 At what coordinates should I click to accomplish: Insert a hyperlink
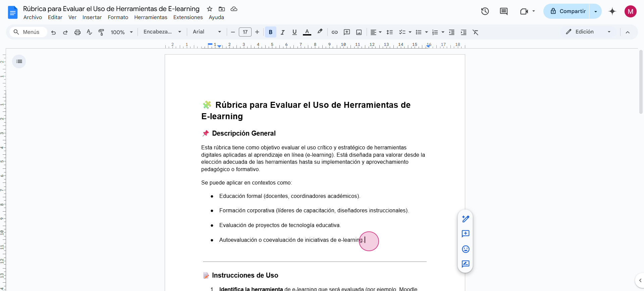[335, 32]
